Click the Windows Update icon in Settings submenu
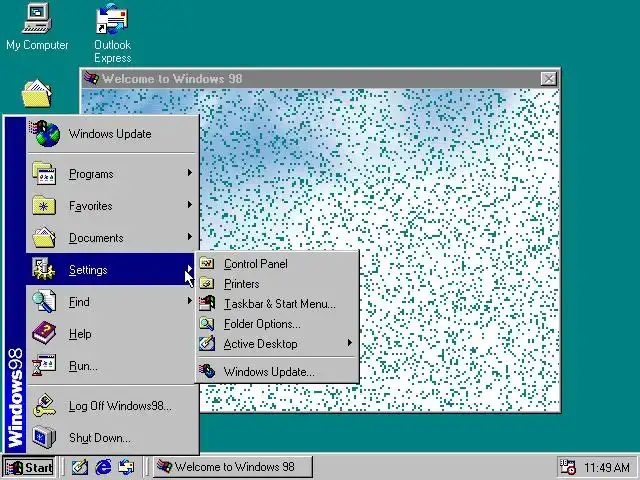 207,371
